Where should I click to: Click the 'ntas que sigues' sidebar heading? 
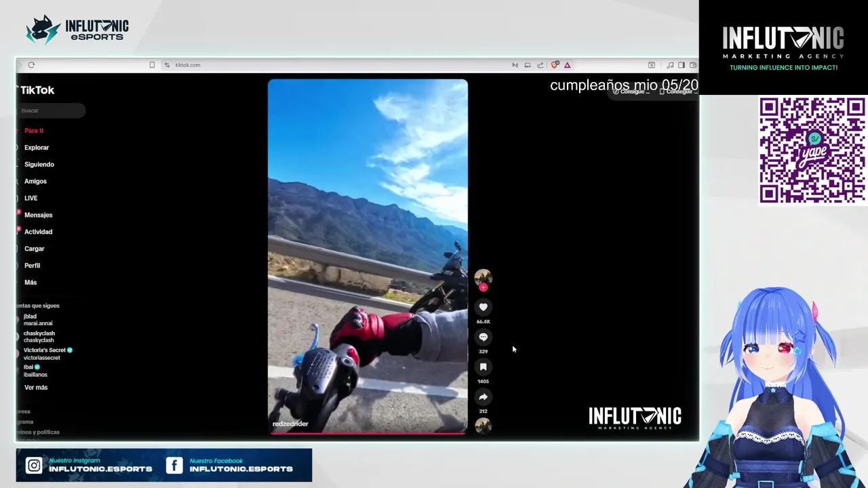click(38, 306)
